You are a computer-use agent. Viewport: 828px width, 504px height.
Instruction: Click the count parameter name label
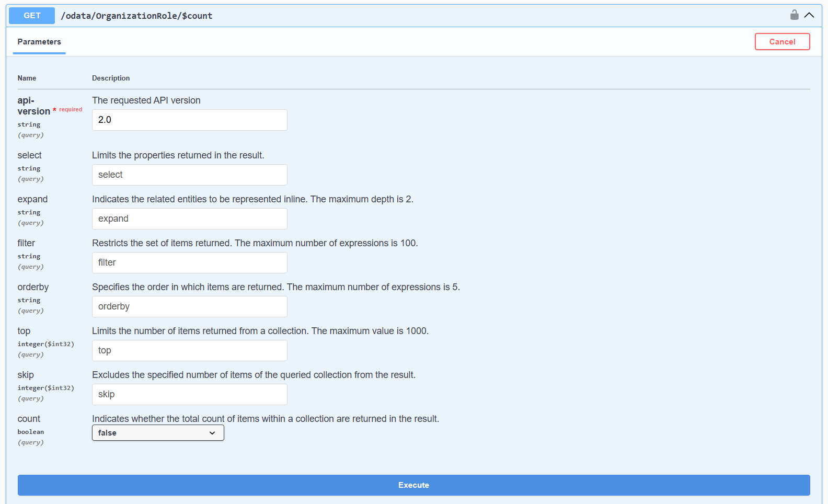coord(29,419)
